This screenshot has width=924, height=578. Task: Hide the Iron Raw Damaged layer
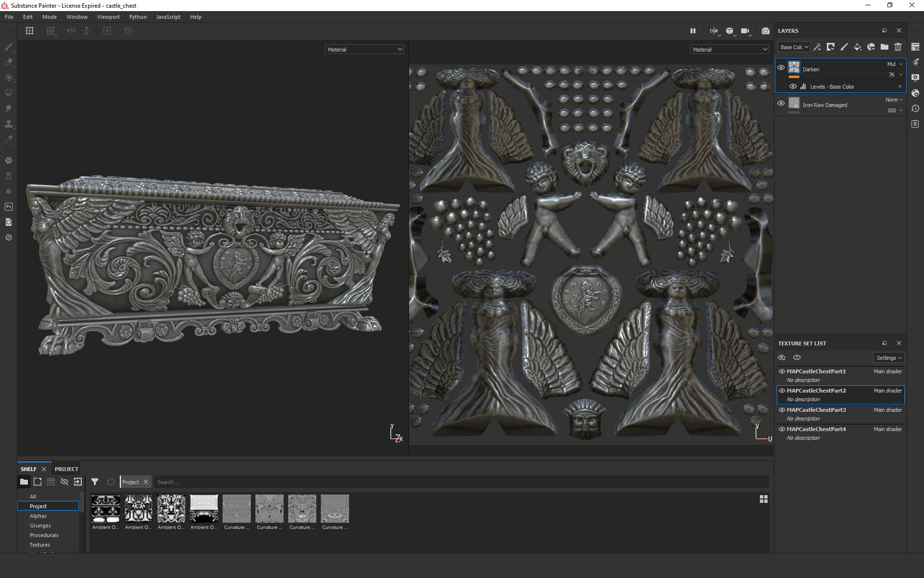[781, 104]
